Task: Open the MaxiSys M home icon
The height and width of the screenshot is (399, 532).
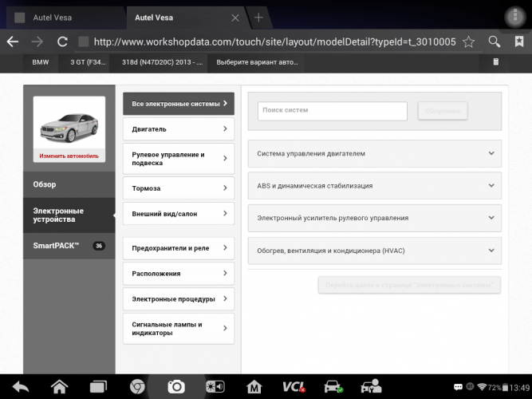Action: 254,387
